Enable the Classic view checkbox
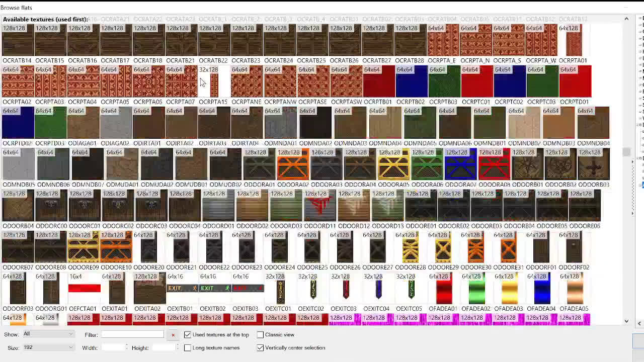Image resolution: width=644 pixels, height=362 pixels. [260, 335]
